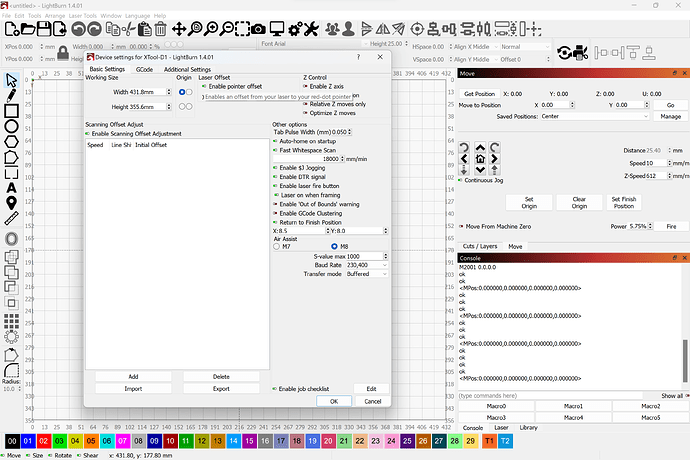Open the Laser Tools menu
The height and width of the screenshot is (460, 690).
pyautogui.click(x=83, y=16)
